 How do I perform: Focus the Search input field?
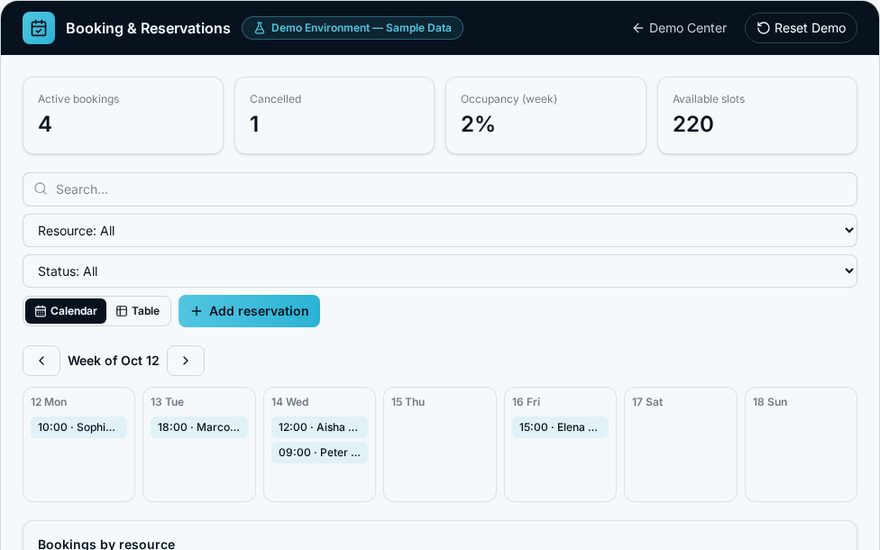(439, 189)
